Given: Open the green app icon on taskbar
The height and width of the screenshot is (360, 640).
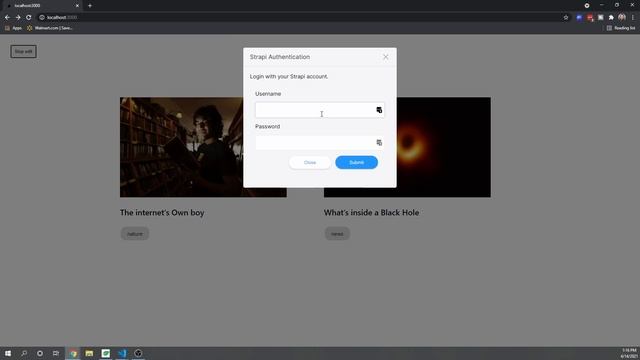Looking at the screenshot, I should (106, 353).
